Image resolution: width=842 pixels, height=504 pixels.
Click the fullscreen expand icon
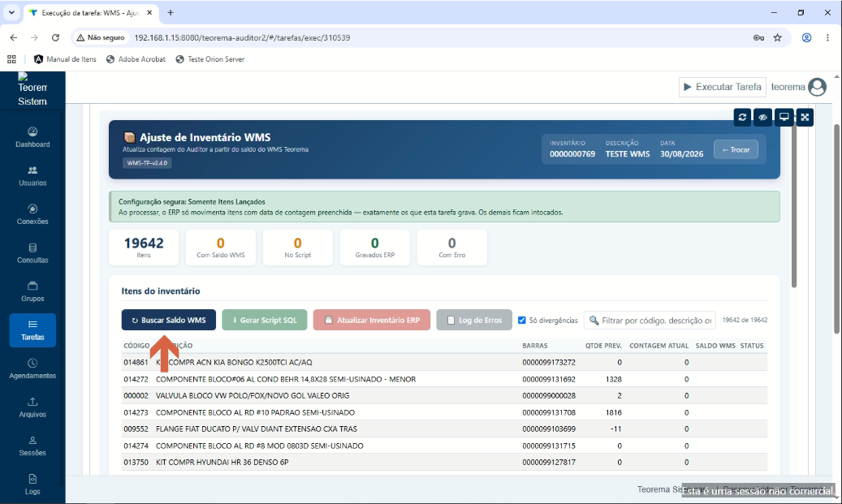805,117
